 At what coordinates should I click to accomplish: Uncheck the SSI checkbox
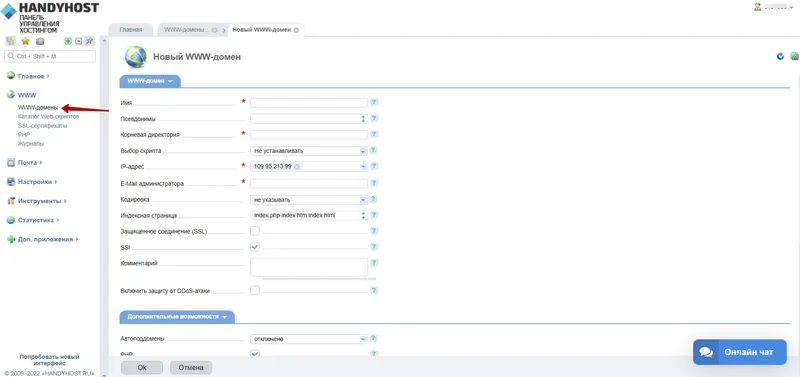click(255, 247)
